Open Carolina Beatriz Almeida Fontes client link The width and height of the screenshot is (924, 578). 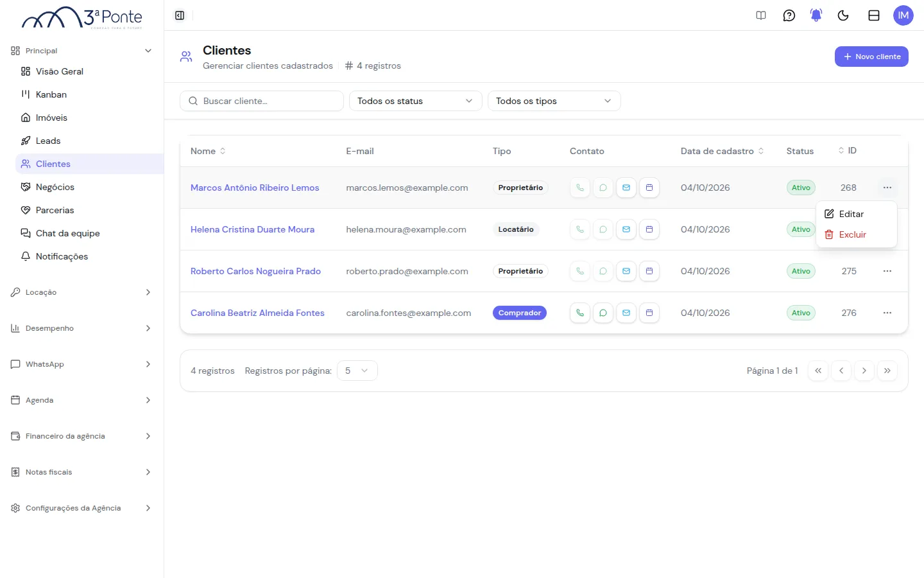click(x=257, y=313)
